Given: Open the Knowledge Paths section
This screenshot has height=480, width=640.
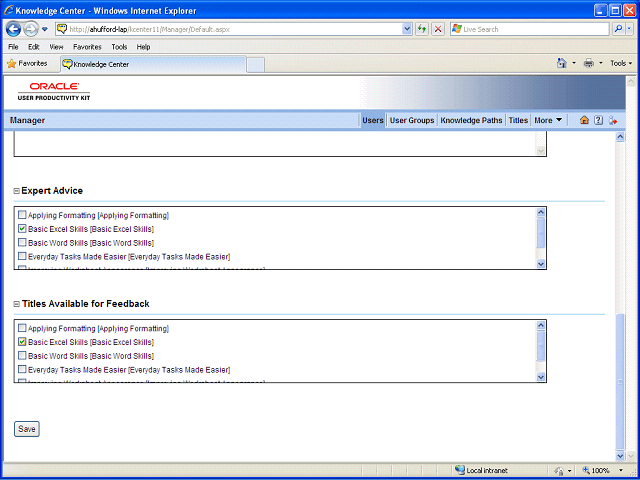Looking at the screenshot, I should click(x=471, y=120).
